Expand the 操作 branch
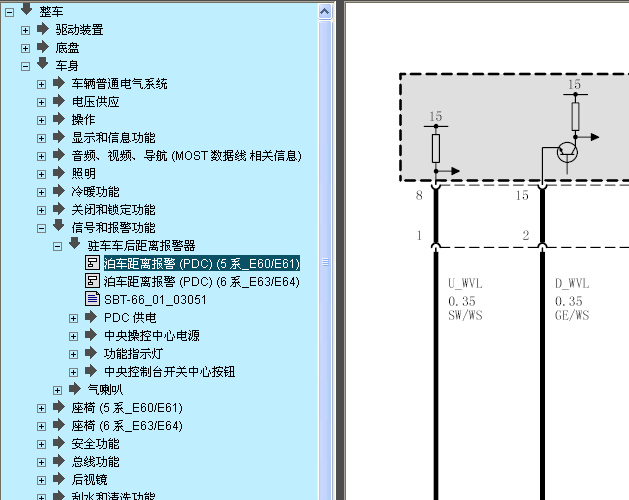Image resolution: width=629 pixels, height=500 pixels. [x=41, y=120]
